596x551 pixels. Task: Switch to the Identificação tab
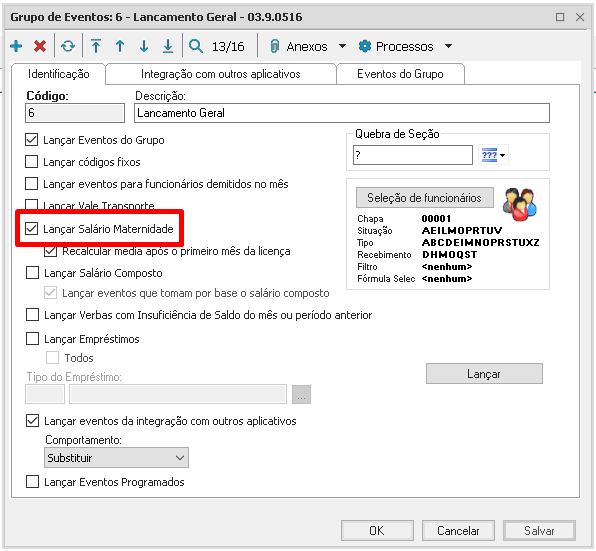59,74
